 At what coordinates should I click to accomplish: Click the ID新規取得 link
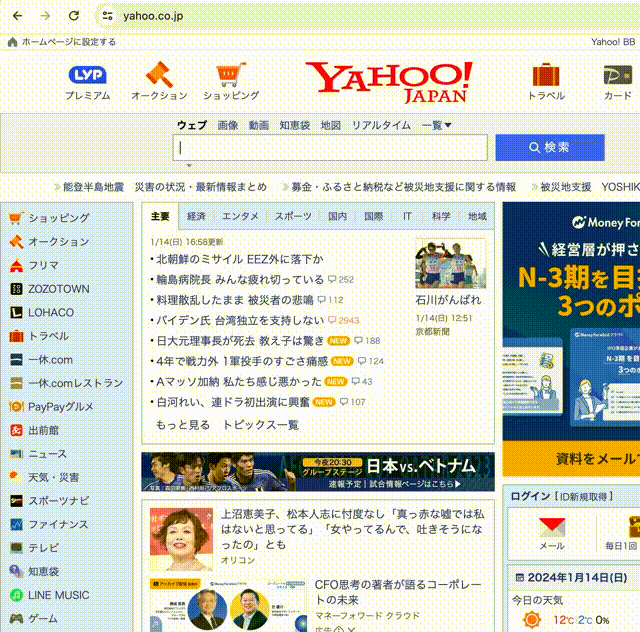pos(585,496)
